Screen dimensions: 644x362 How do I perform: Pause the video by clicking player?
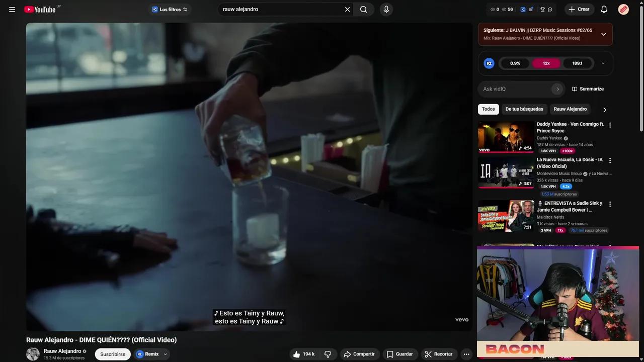pos(249,176)
